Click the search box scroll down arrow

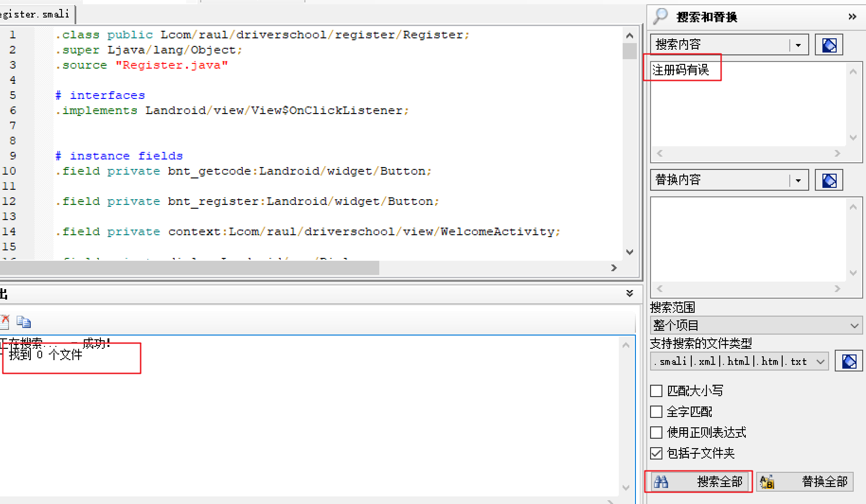(x=853, y=138)
